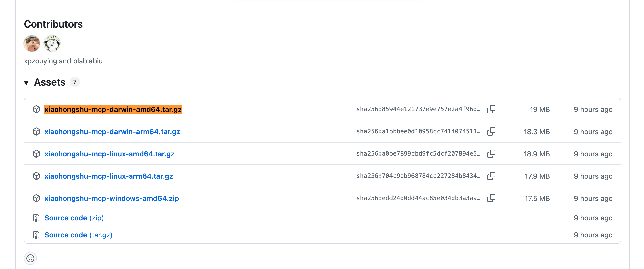Open the emoji reaction picker
This screenshot has width=644, height=269.
(x=30, y=258)
